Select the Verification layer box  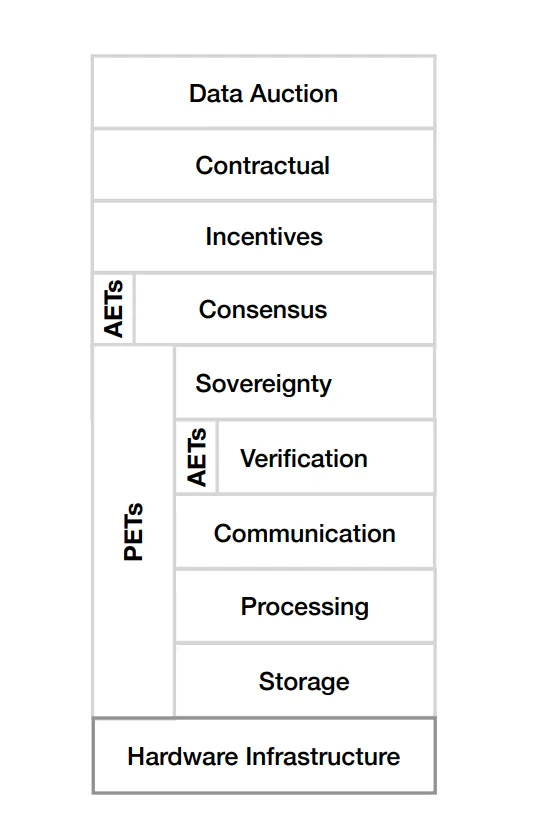click(327, 457)
